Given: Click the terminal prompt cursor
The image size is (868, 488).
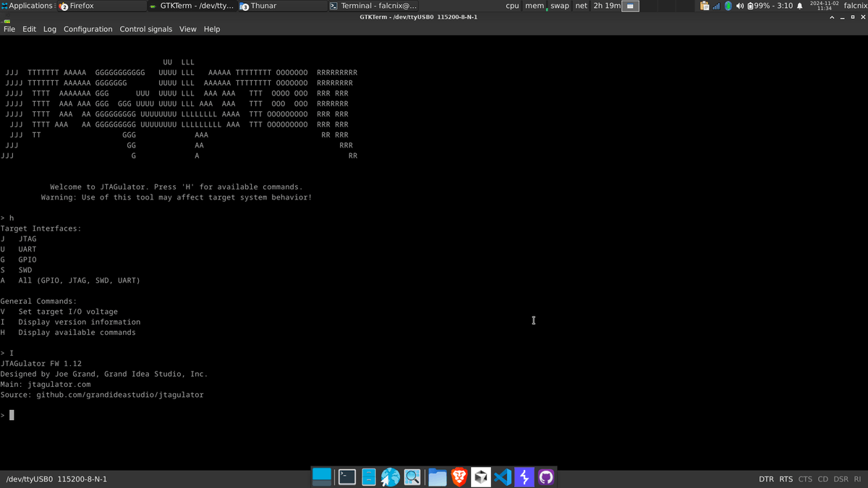Looking at the screenshot, I should pyautogui.click(x=12, y=415).
